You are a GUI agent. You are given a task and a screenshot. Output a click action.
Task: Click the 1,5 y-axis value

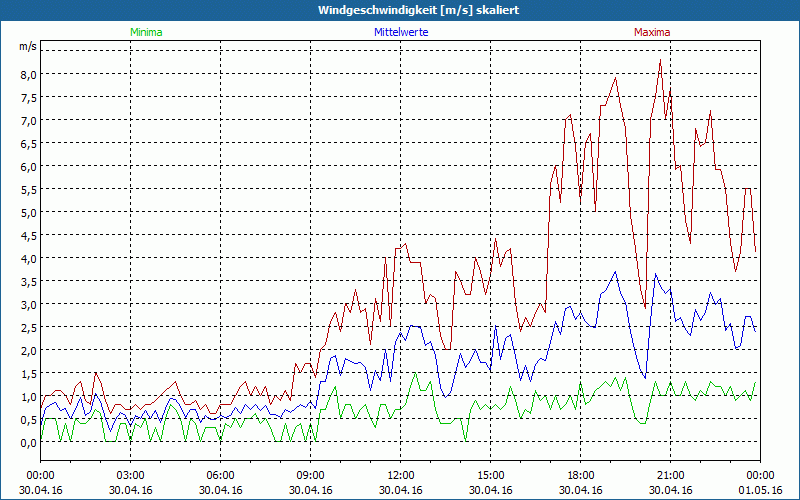29,373
